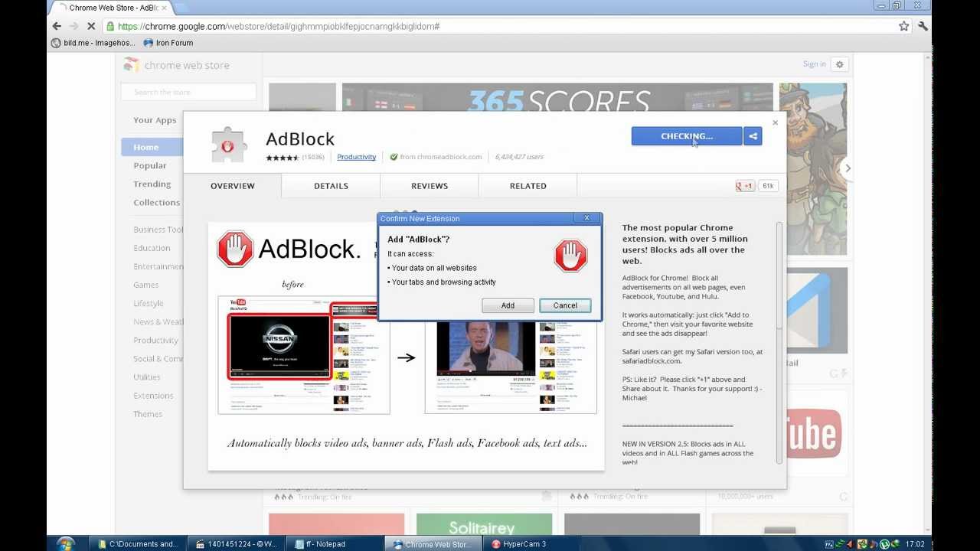Click the 365 Scores banner
This screenshot has width=980, height=551.
(557, 98)
